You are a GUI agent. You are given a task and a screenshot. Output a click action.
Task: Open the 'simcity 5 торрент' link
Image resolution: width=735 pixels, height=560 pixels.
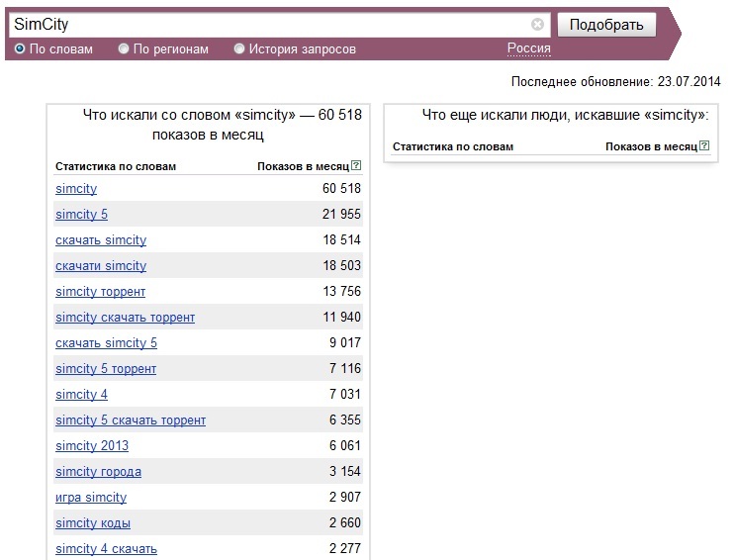pos(106,369)
